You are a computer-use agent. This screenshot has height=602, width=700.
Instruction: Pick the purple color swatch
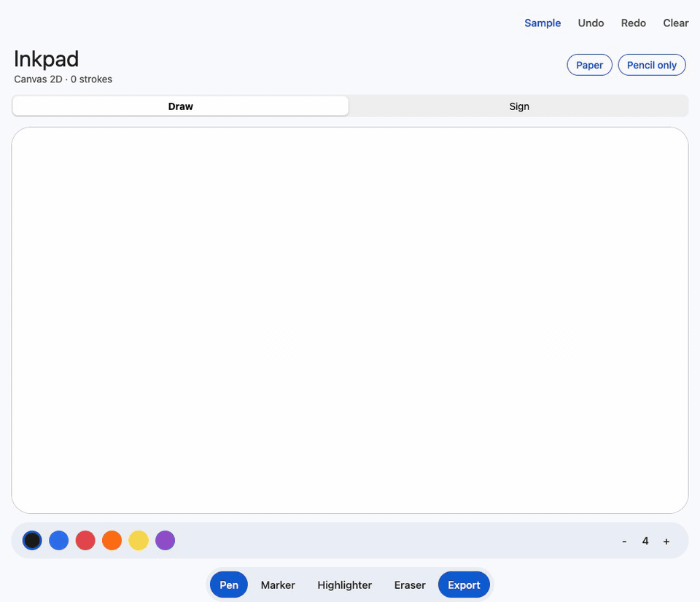pos(166,541)
